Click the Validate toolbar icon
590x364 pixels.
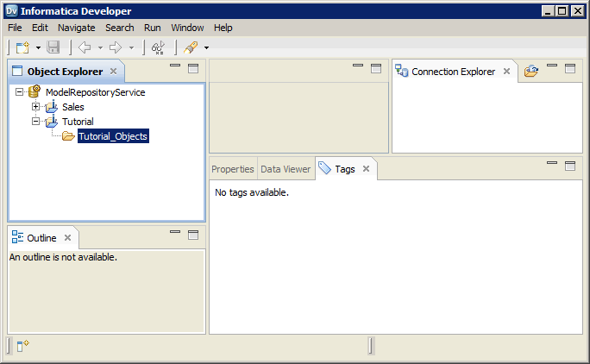coord(158,47)
